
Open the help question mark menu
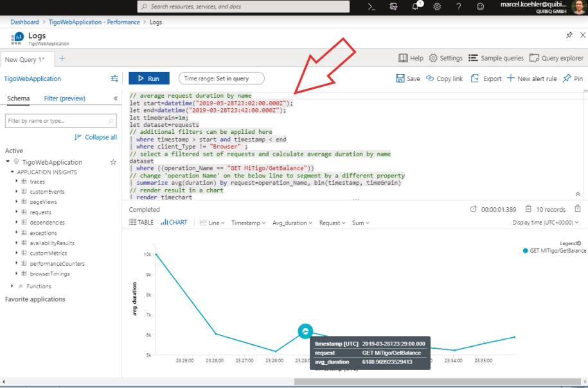click(459, 7)
